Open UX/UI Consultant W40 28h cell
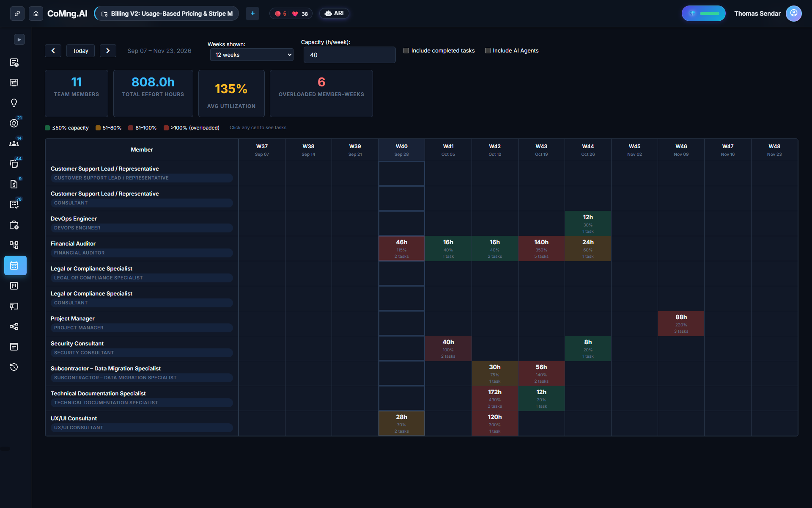The width and height of the screenshot is (812, 508). coord(402,423)
